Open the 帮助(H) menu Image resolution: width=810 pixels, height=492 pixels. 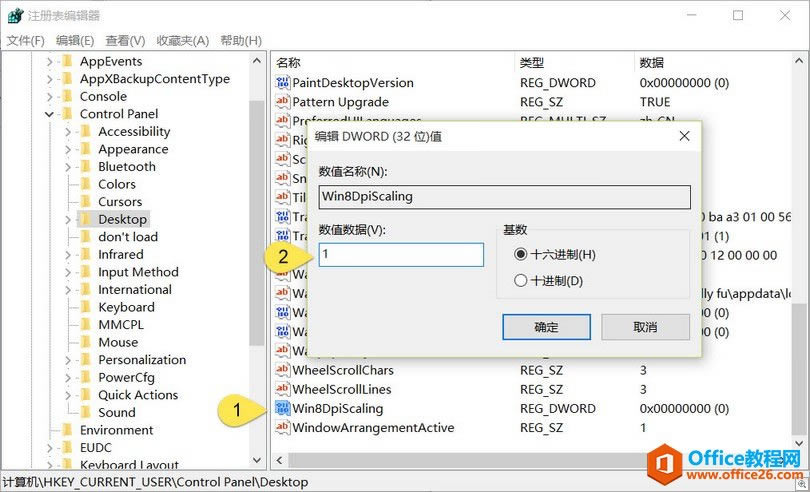click(x=241, y=40)
